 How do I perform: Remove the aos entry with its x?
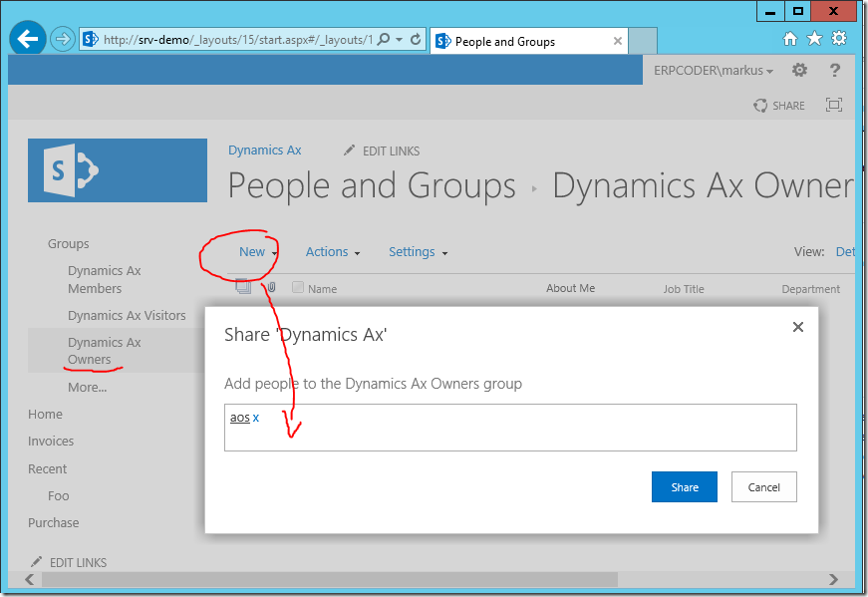coord(255,417)
